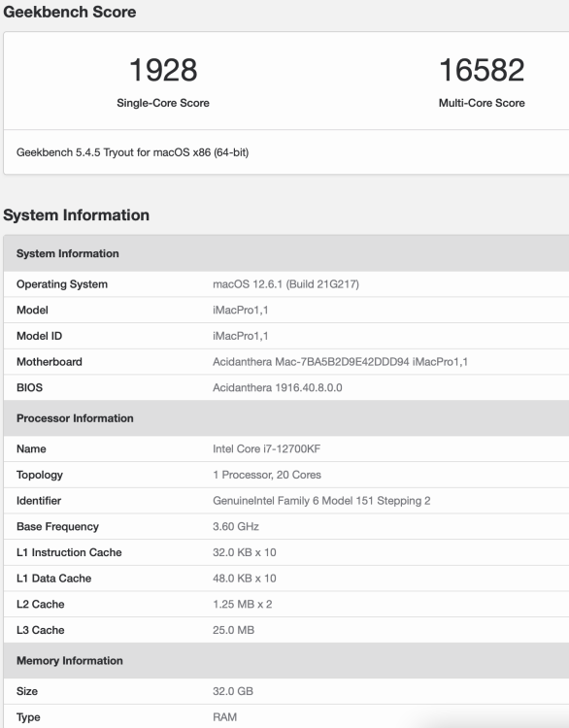Select the Acidanthera motherboard identifier text

340,362
